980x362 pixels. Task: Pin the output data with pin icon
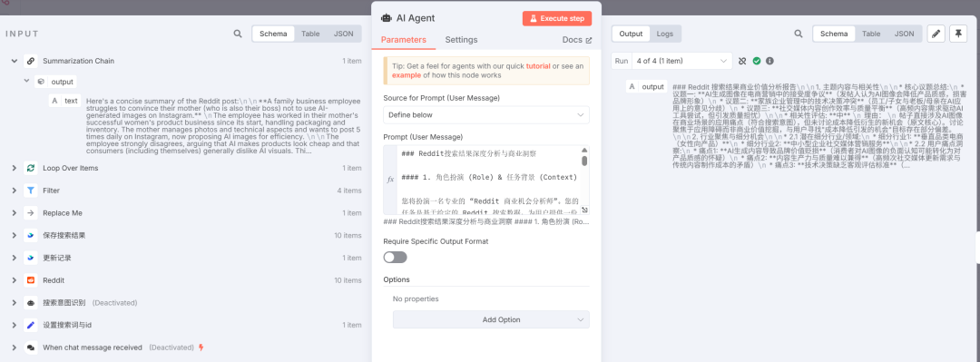click(x=957, y=34)
